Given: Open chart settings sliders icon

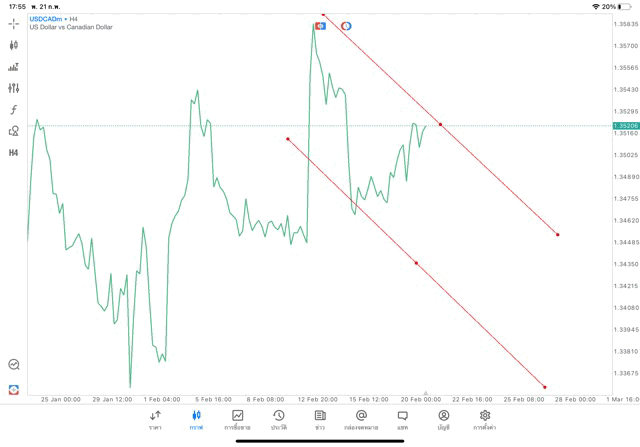Looking at the screenshot, I should 14,88.
